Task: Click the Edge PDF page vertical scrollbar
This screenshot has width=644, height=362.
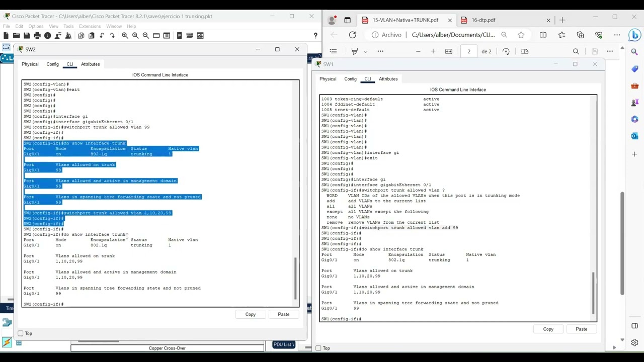Action: [622, 244]
